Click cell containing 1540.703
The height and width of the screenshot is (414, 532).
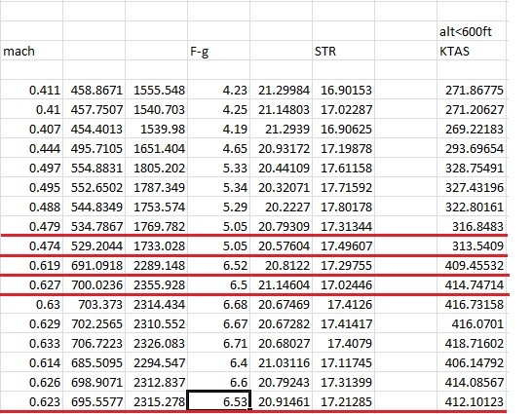(x=157, y=109)
